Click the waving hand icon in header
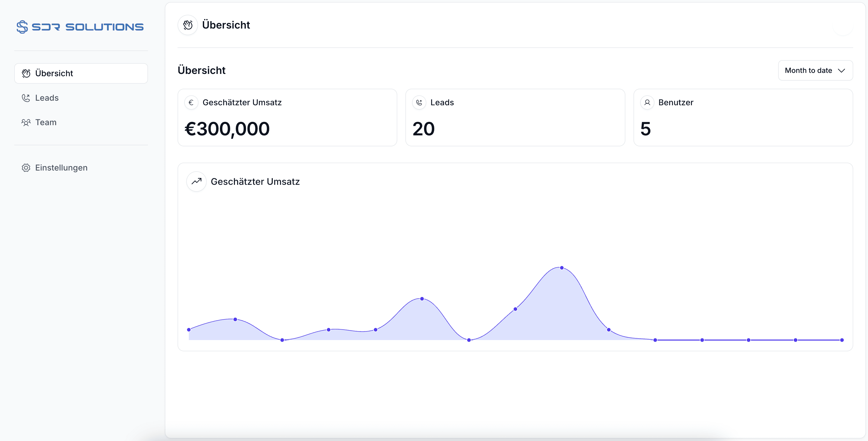868x441 pixels. 188,25
